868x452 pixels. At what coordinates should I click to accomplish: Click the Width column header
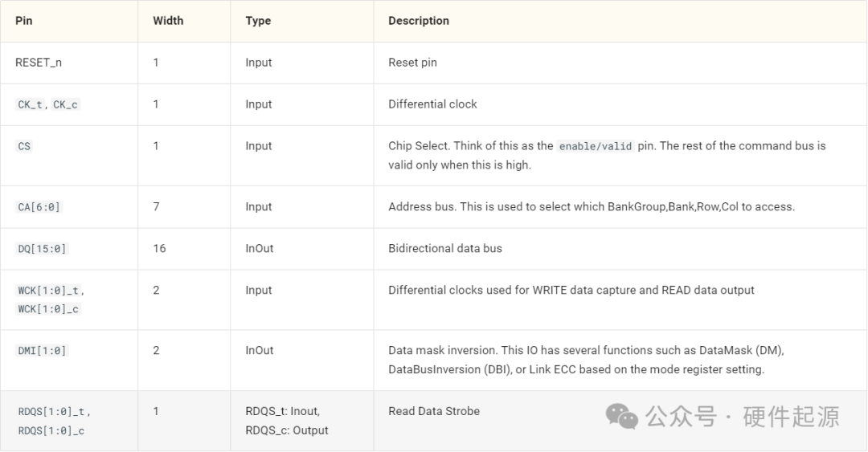click(168, 21)
